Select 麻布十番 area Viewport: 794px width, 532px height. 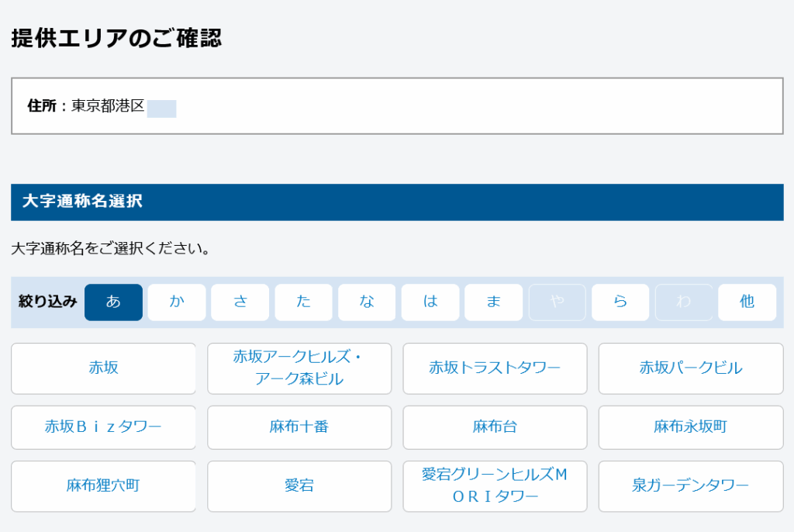tap(299, 427)
